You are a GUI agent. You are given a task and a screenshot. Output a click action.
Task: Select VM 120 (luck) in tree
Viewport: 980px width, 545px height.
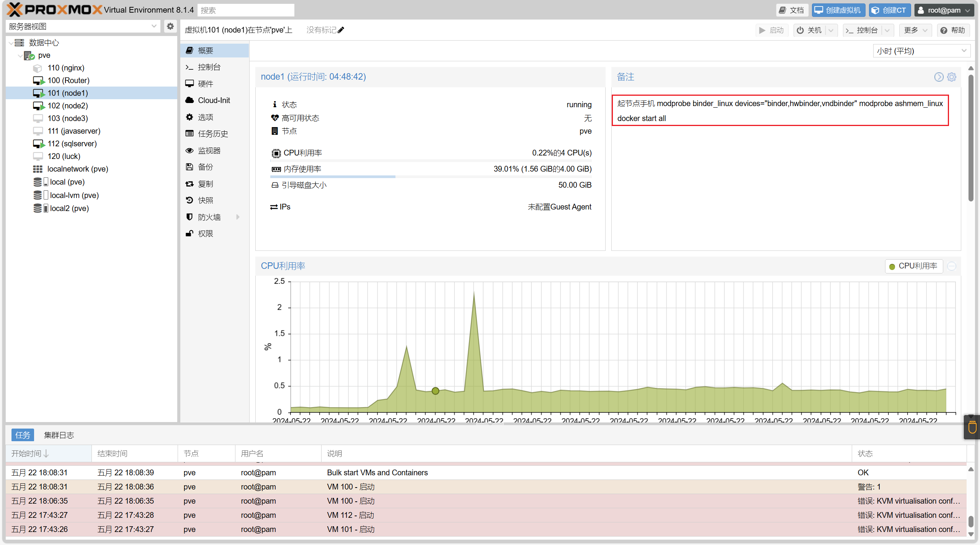click(x=64, y=156)
